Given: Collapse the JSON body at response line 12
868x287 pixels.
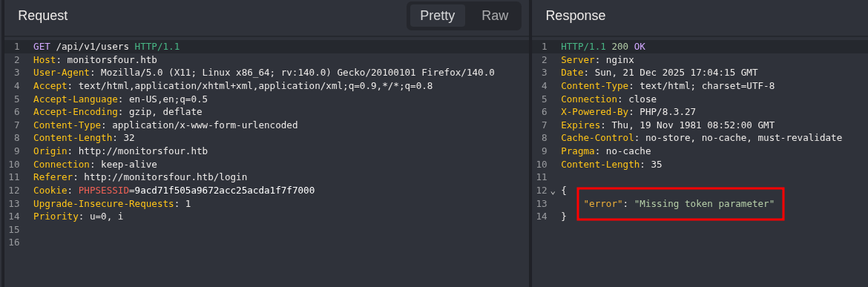Looking at the screenshot, I should [553, 191].
